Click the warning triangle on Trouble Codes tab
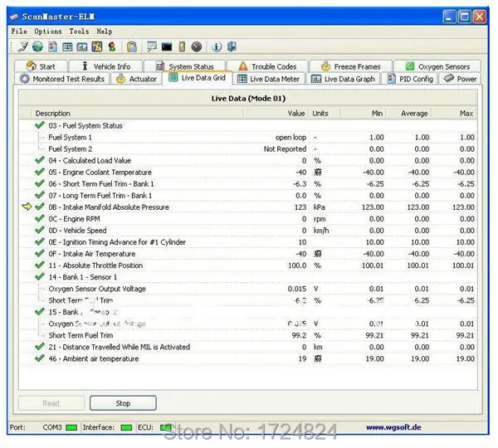The width and height of the screenshot is (498, 448). coord(243,66)
